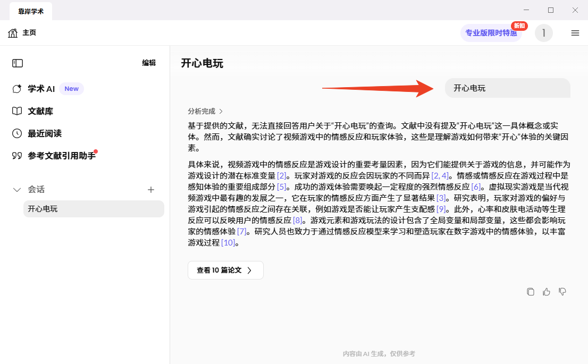
Task: Open 最近阅读 in the sidebar
Action: (x=44, y=133)
